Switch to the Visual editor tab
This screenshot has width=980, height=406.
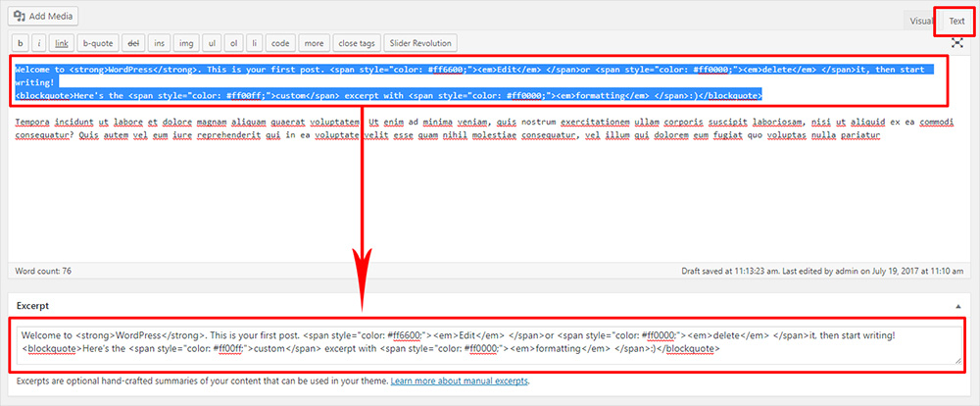(921, 21)
